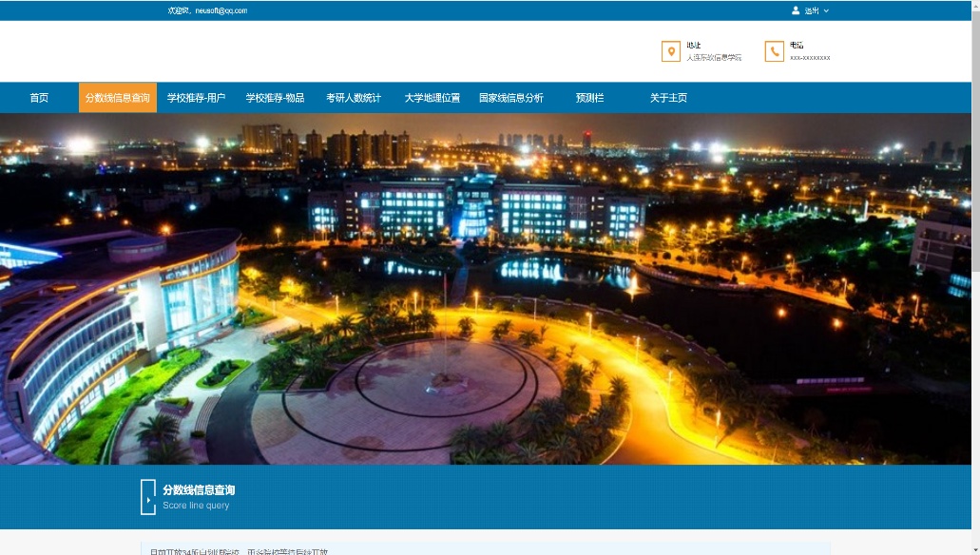This screenshot has width=980, height=555.
Task: Click the phone number xxx-xxxxxxxx text
Action: coord(810,58)
